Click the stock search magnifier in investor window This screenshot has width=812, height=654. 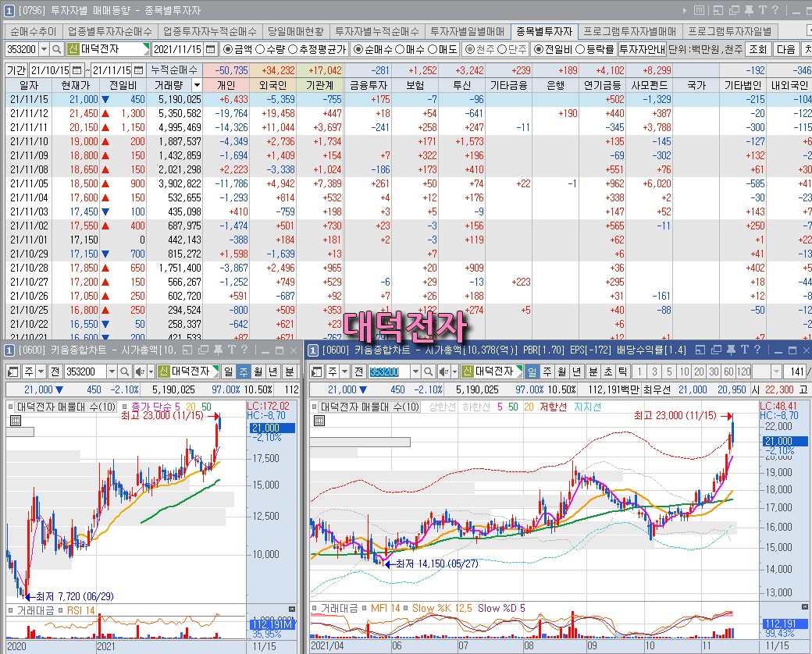coord(58,49)
